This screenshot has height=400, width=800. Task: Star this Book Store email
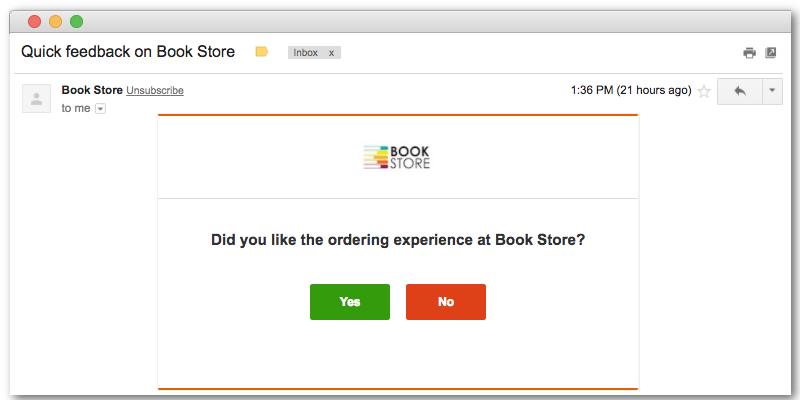click(x=704, y=91)
